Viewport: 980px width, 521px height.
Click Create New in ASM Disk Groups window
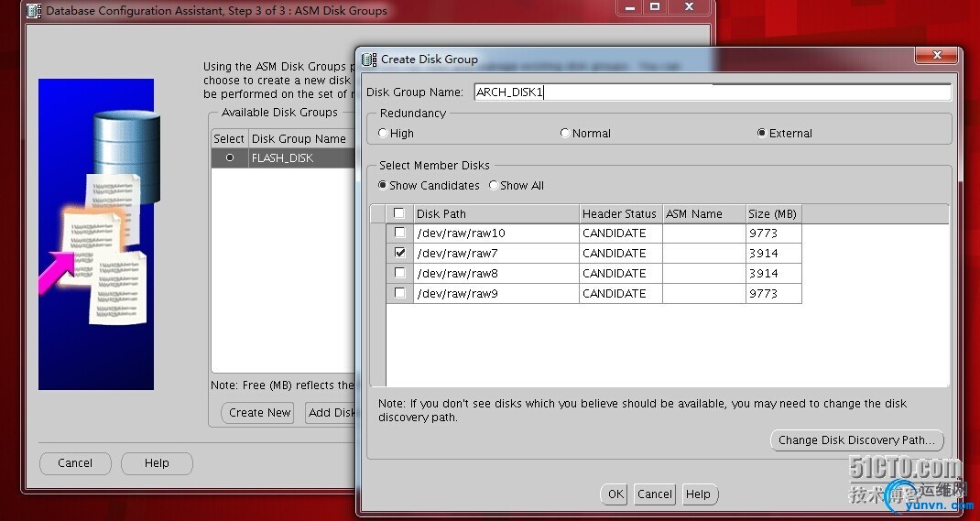tap(259, 412)
